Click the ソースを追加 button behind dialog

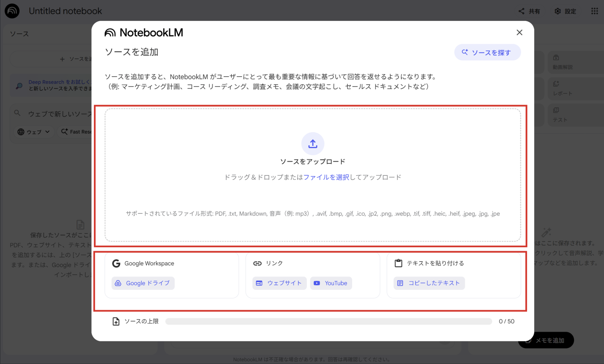(51, 59)
